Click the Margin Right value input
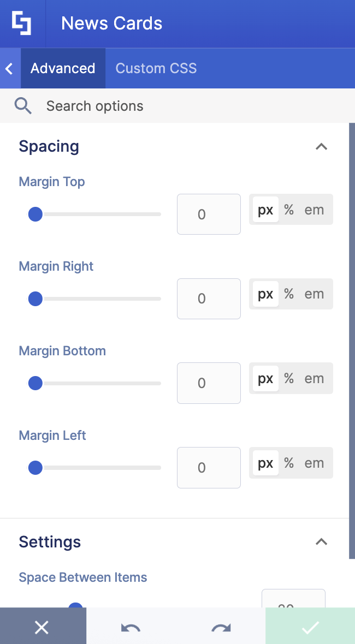The height and width of the screenshot is (644, 355). tap(209, 299)
